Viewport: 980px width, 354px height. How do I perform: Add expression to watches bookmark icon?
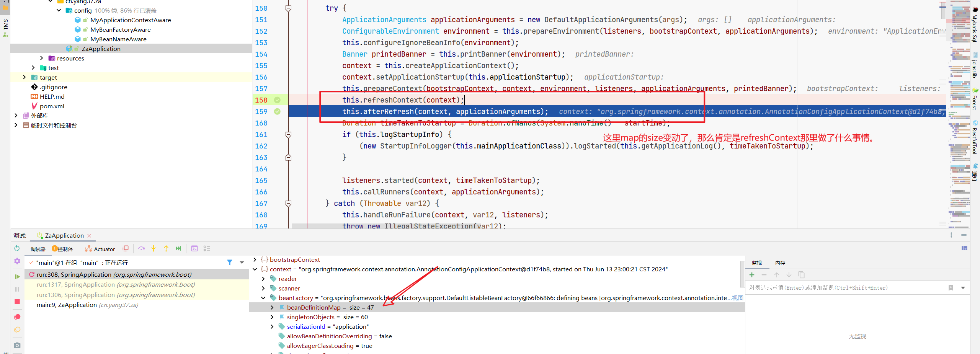pyautogui.click(x=951, y=288)
